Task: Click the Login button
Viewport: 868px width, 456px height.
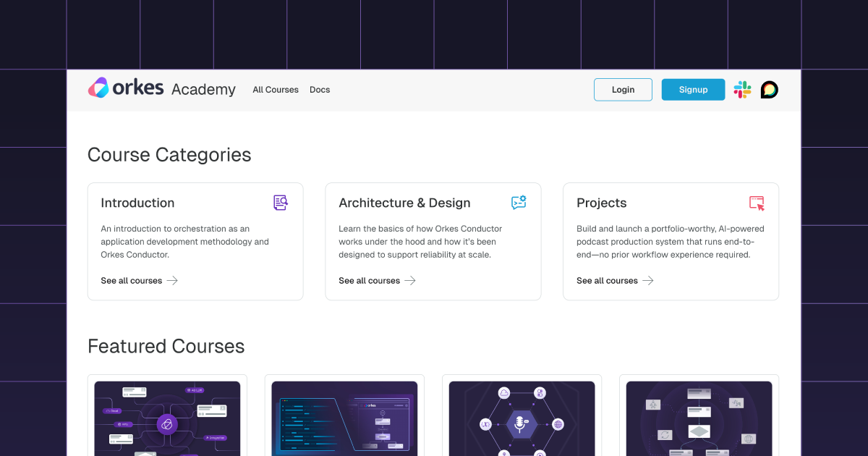Action: coord(623,90)
